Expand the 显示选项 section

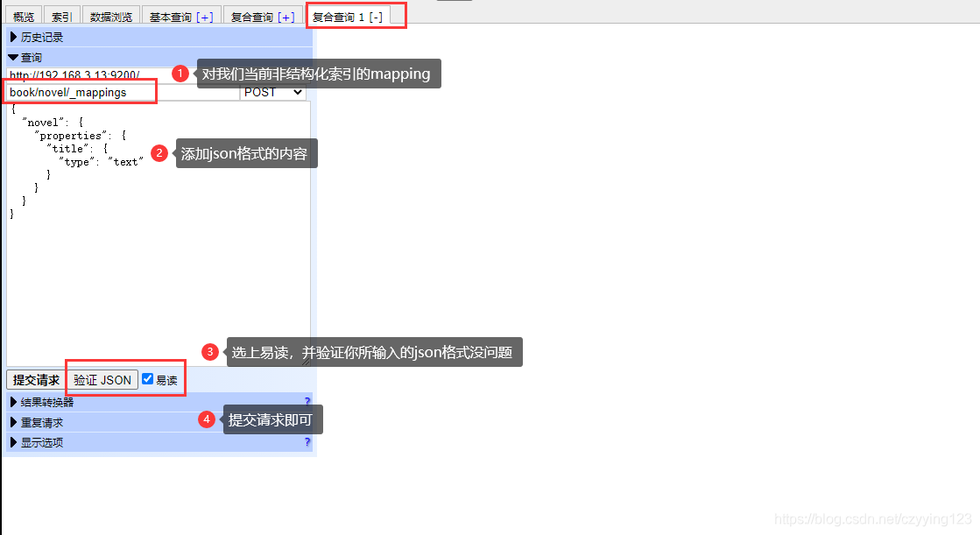pos(159,442)
